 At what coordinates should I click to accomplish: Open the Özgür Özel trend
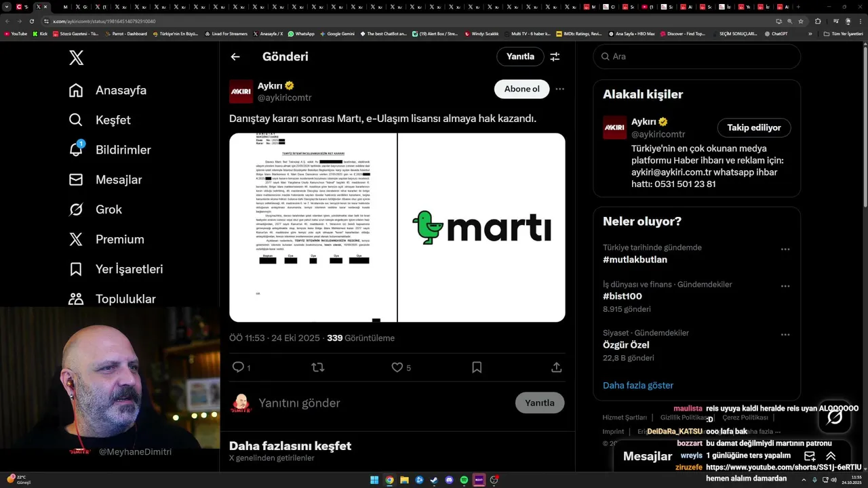point(626,345)
